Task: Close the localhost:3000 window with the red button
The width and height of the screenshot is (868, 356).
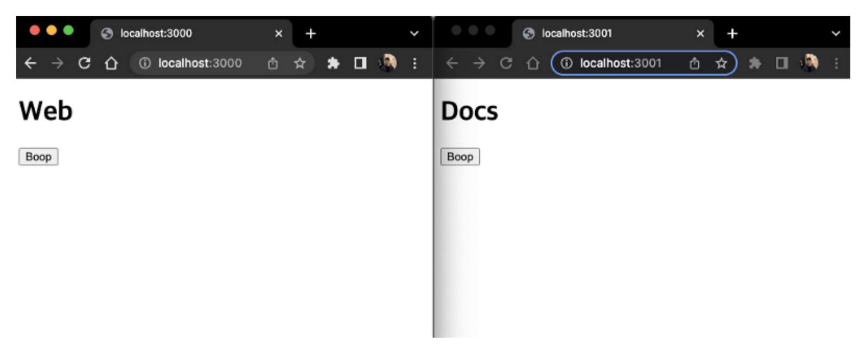Action: pyautogui.click(x=35, y=30)
